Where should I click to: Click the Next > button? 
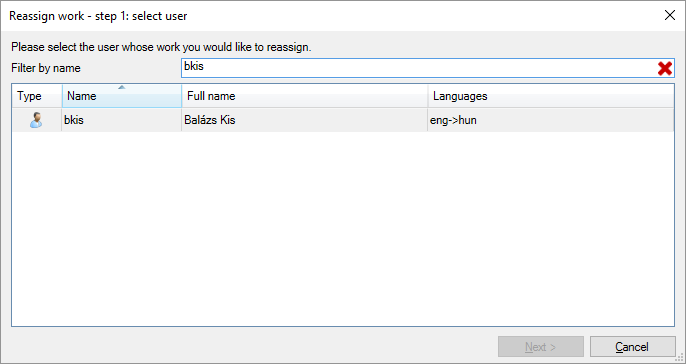[541, 346]
